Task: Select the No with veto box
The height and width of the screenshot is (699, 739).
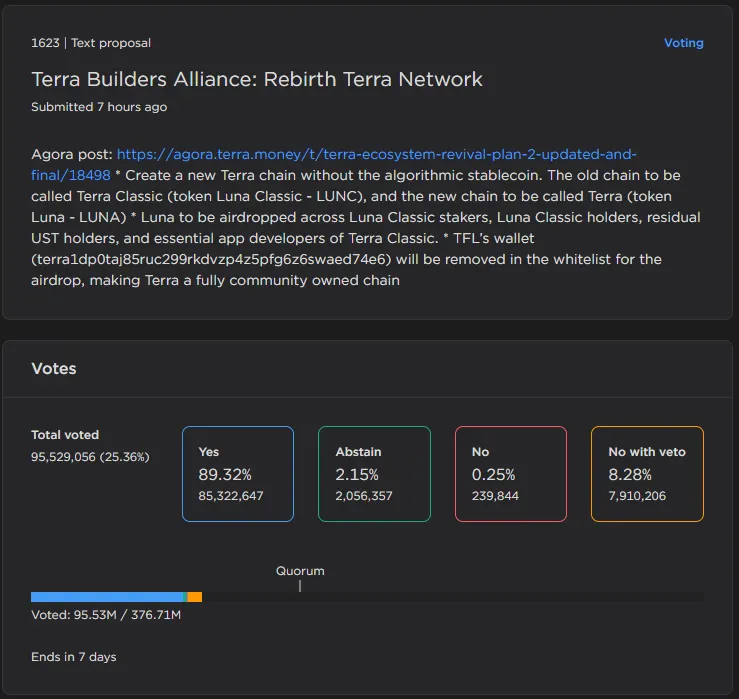Action: point(647,474)
